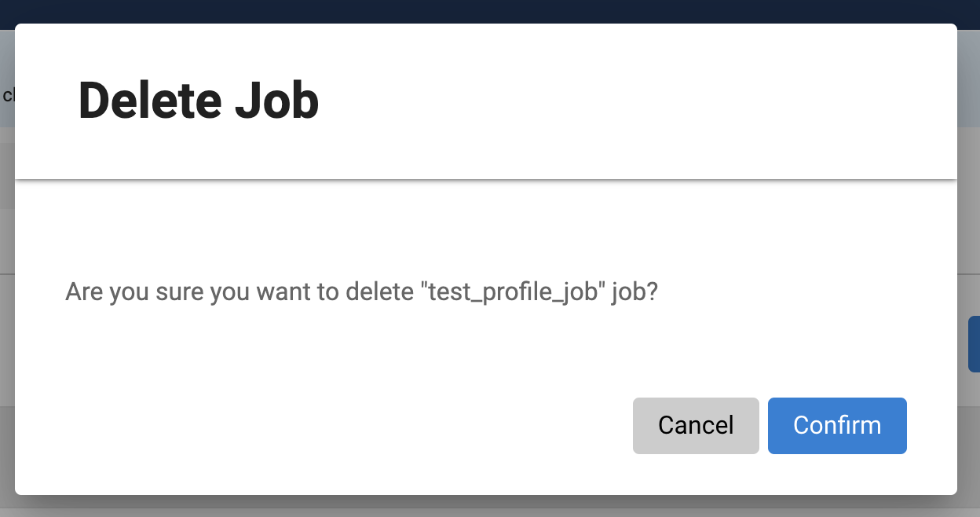Image resolution: width=980 pixels, height=517 pixels.
Task: Click empty header area right of title
Action: (x=628, y=101)
